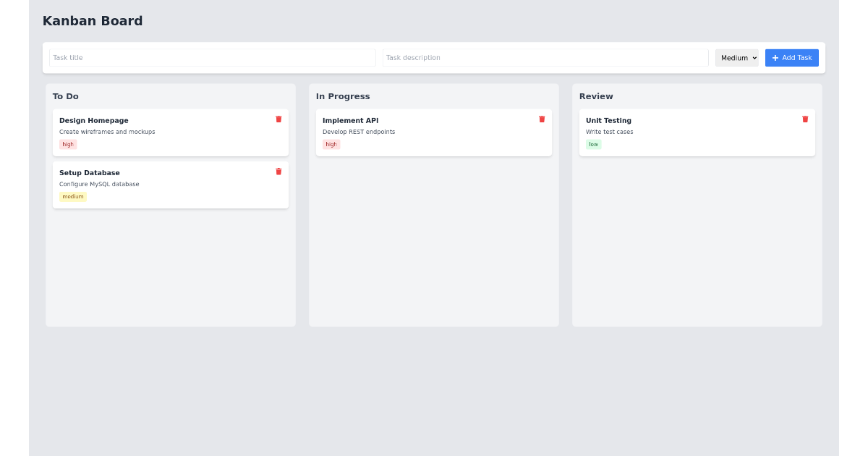Select the Review column header
Image resolution: width=868 pixels, height=456 pixels.
click(x=595, y=96)
